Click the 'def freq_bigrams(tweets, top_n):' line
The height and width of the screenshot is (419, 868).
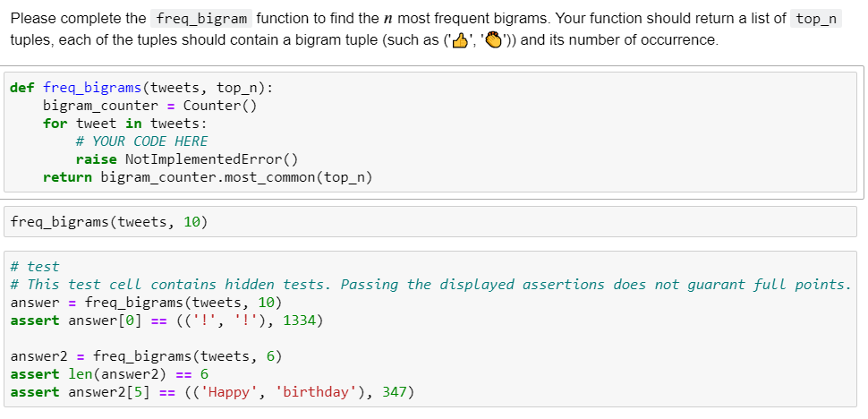click(x=141, y=88)
